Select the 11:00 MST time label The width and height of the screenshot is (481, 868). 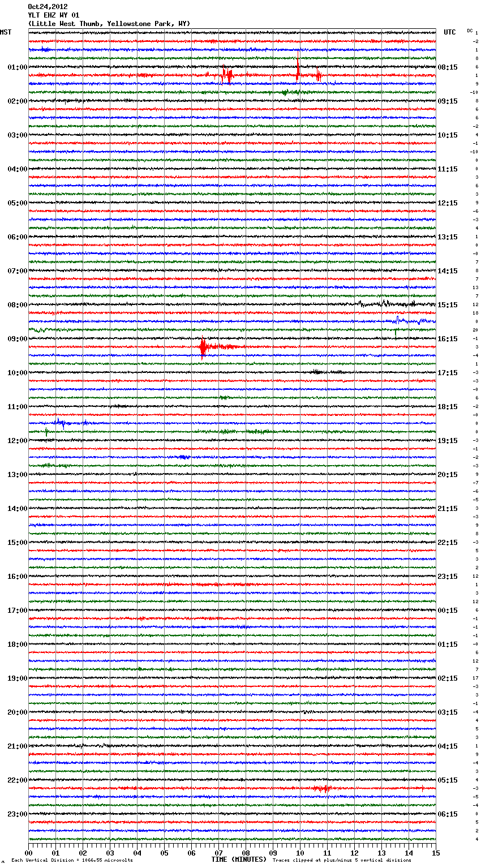coord(17,407)
